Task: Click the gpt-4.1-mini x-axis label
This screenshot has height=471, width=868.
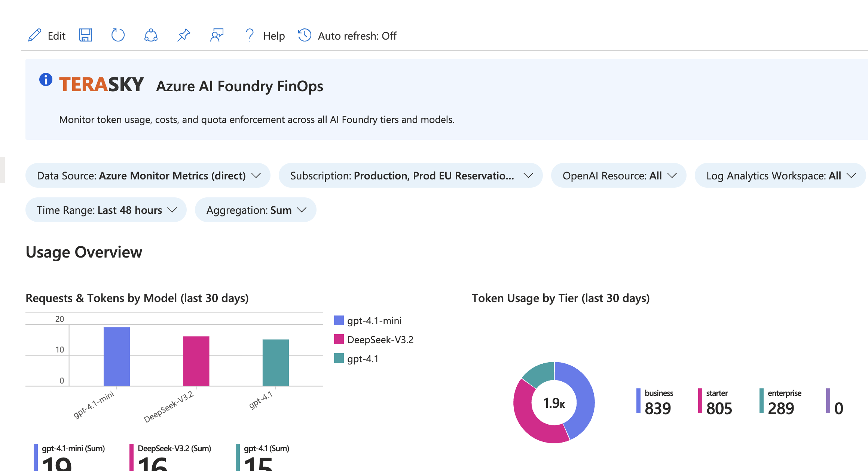Action: tap(94, 404)
